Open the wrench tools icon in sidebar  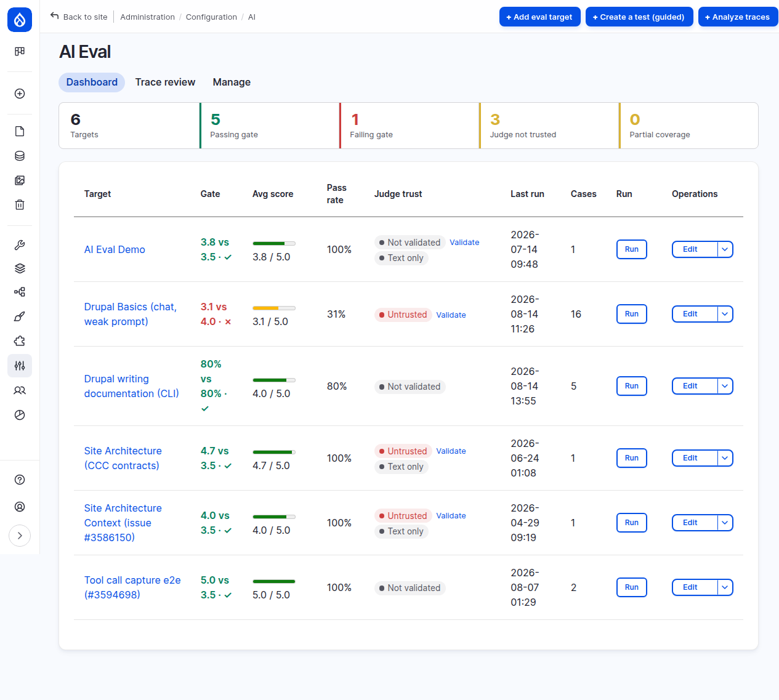click(x=20, y=245)
